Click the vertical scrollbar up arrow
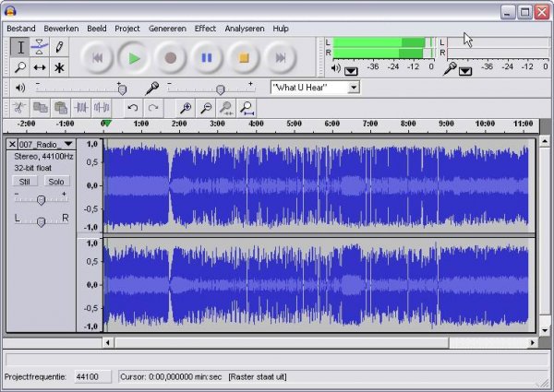This screenshot has height=392, width=554. pos(545,142)
